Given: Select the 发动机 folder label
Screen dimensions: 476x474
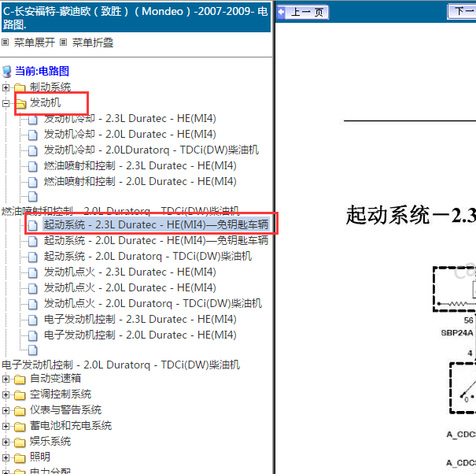Looking at the screenshot, I should 45,102.
